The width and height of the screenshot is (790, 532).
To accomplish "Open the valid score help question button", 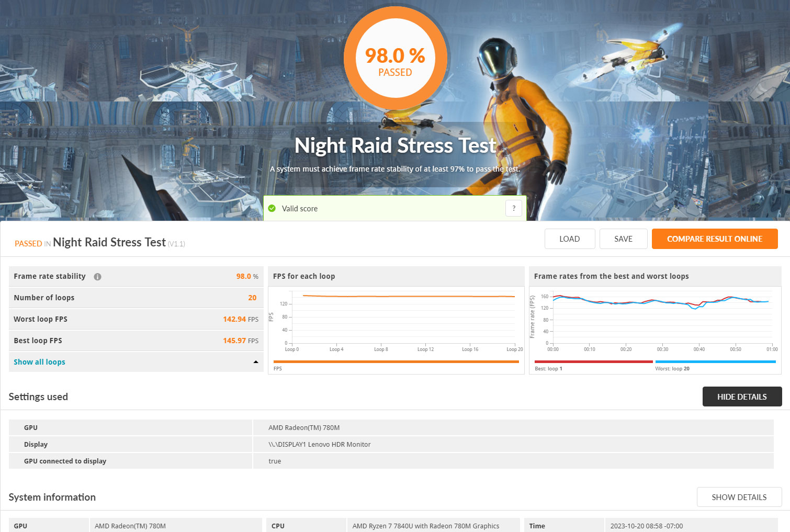I will 514,208.
